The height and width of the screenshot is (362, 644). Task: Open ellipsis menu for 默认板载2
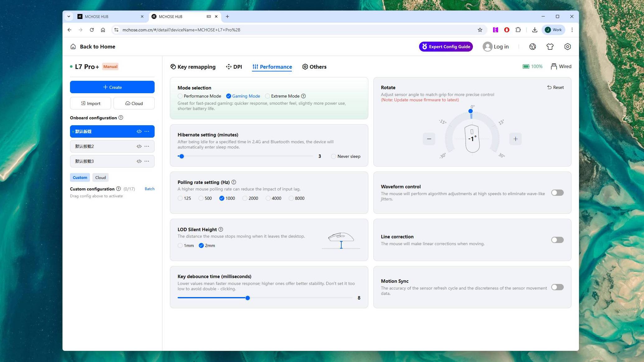click(147, 146)
